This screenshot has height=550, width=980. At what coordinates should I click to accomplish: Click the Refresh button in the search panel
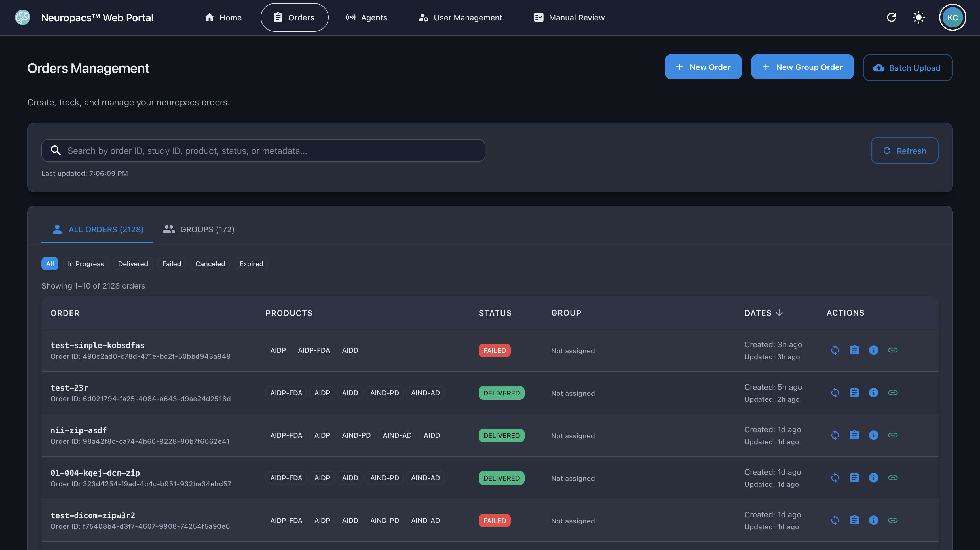(x=904, y=151)
